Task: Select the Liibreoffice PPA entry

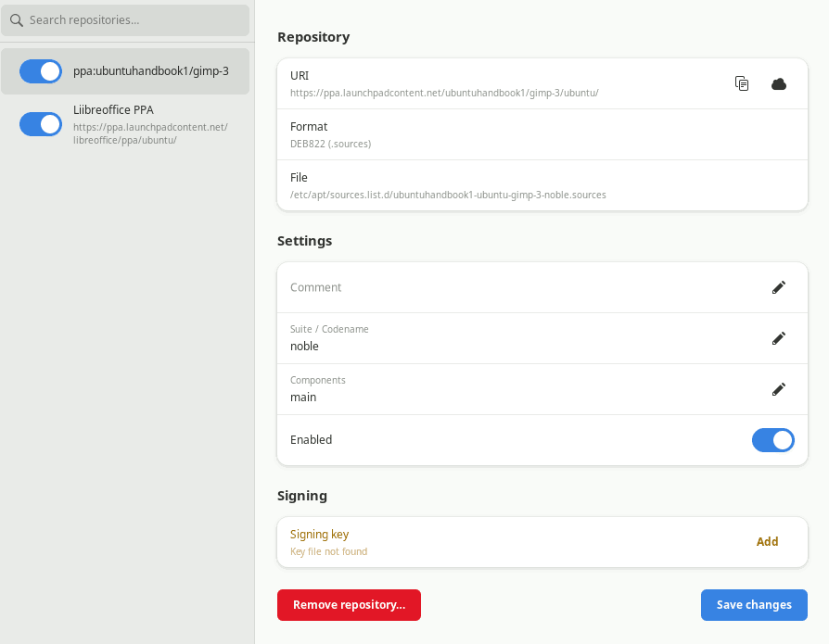Action: (x=125, y=125)
